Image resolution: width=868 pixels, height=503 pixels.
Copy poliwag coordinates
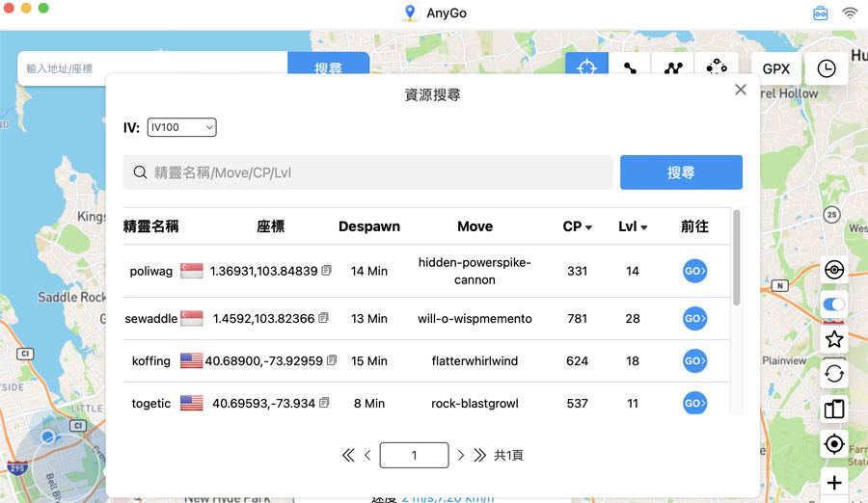pos(327,271)
